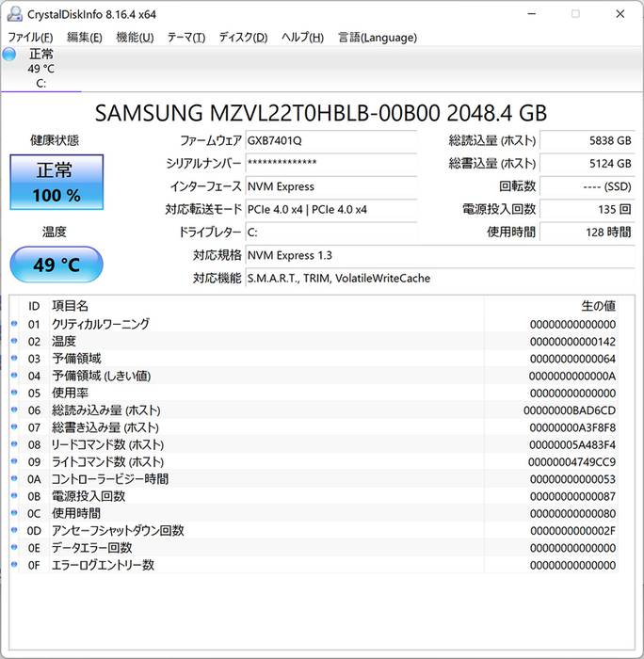Open the ディスク(D) menu

tap(244, 38)
